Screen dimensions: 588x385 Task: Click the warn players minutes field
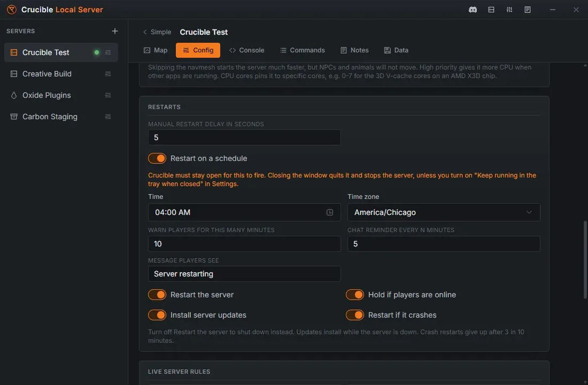pyautogui.click(x=244, y=244)
